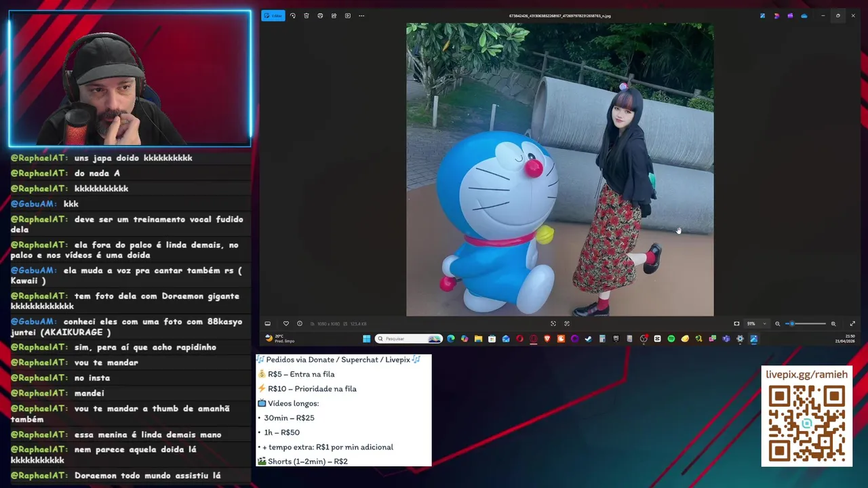Start slideshow from the Photos toolbar
Screen dimensions: 868x488
pos(348,16)
